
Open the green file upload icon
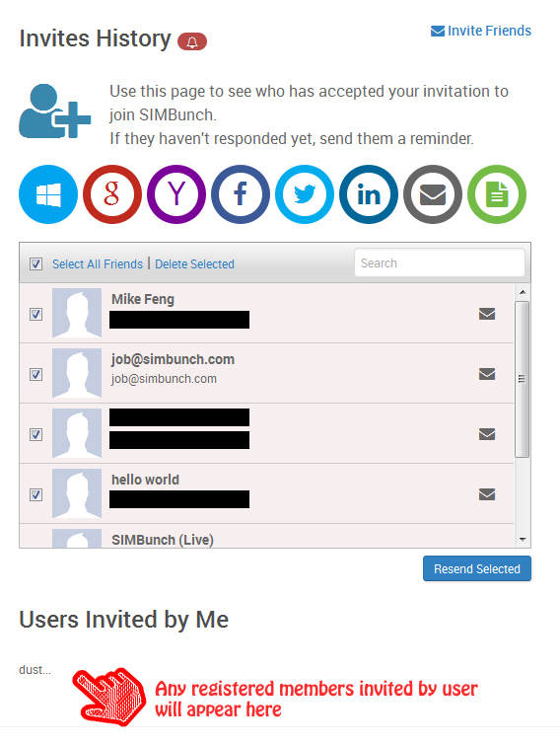tap(497, 194)
